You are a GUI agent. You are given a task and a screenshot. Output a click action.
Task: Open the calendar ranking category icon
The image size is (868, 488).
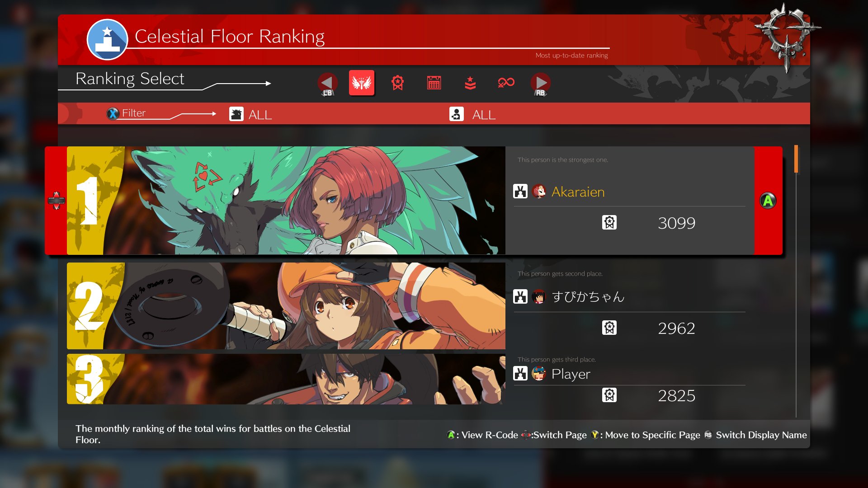(x=434, y=83)
